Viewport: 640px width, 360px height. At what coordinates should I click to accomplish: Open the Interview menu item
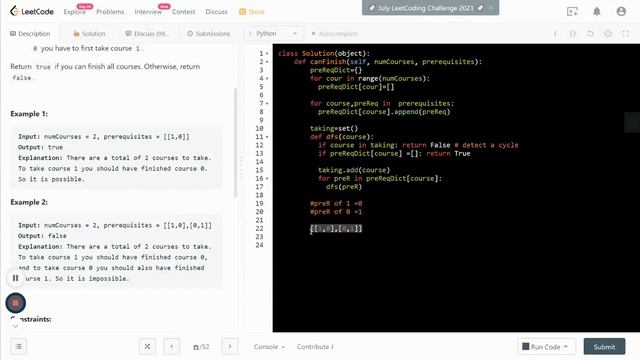click(x=148, y=12)
